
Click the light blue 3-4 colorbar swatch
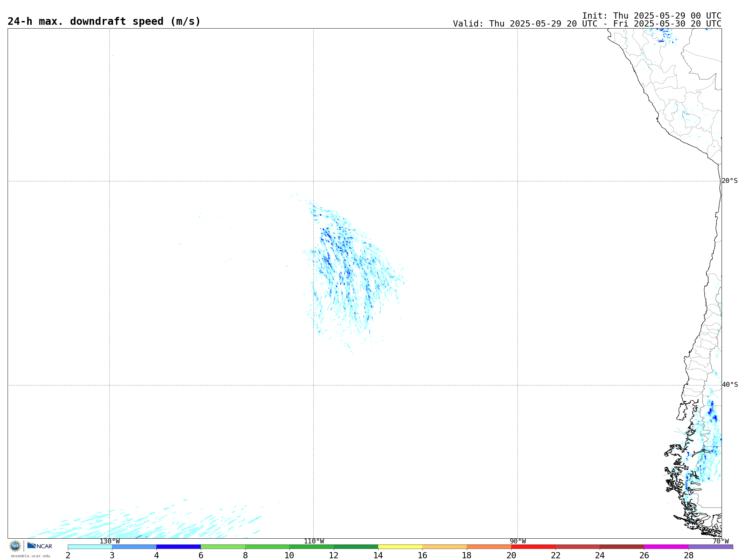coord(134,547)
